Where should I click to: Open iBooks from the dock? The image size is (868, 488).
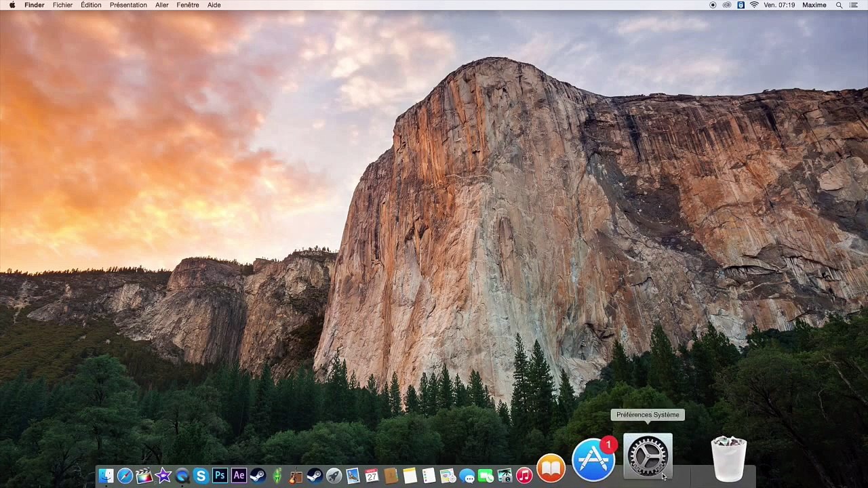coord(551,468)
